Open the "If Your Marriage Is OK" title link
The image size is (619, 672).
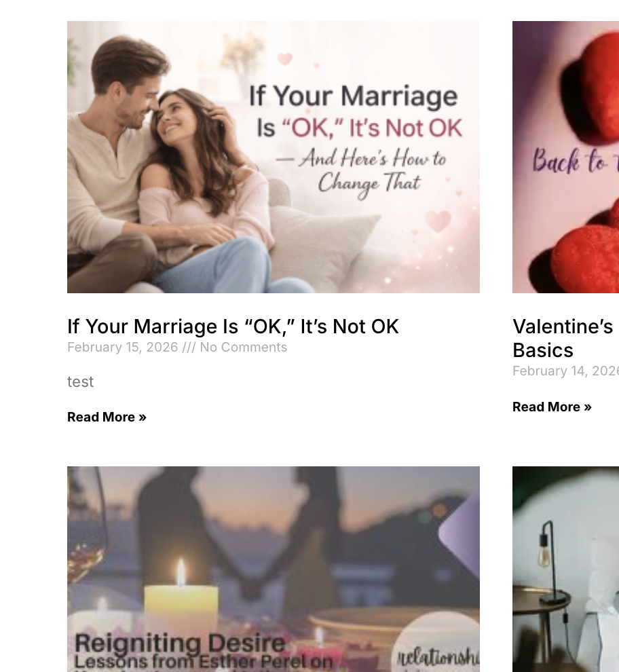coord(233,326)
